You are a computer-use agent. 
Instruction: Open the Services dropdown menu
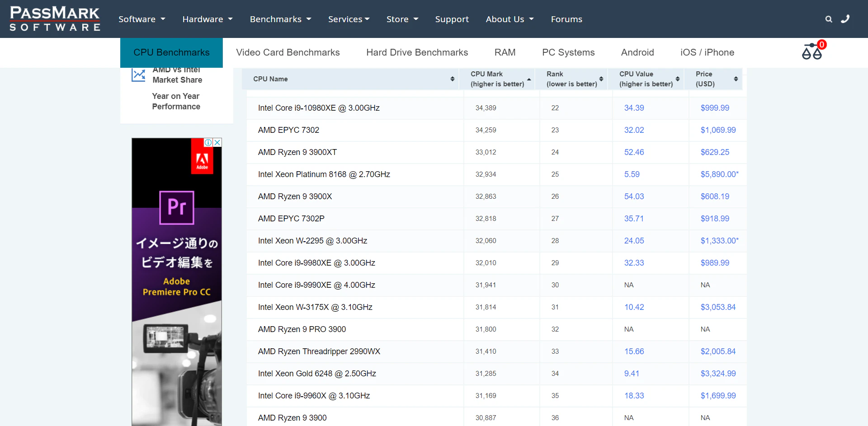tap(349, 19)
